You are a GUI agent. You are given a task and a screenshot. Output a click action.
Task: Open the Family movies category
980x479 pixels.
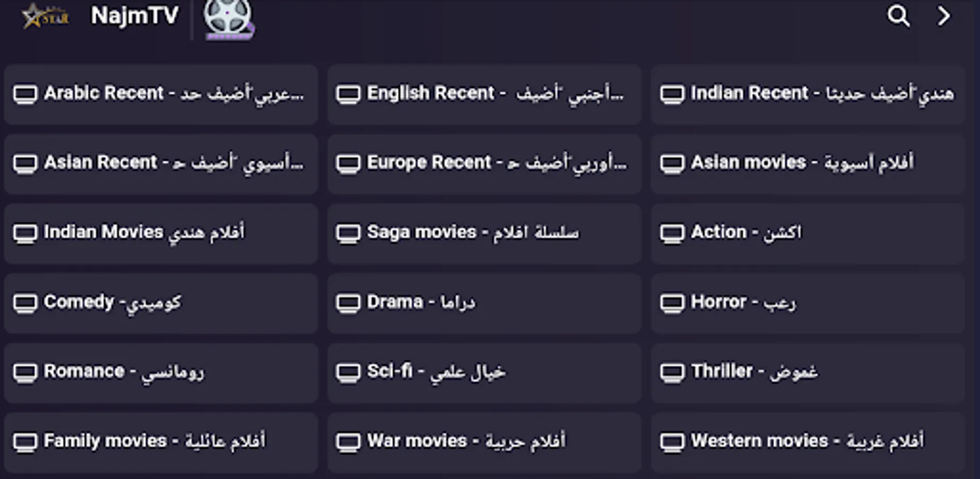pyautogui.click(x=161, y=442)
